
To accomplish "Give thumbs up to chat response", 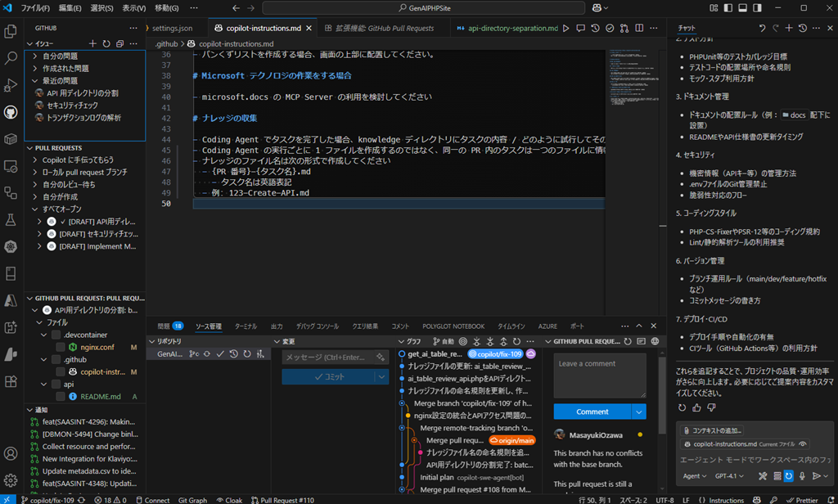I will pyautogui.click(x=696, y=407).
